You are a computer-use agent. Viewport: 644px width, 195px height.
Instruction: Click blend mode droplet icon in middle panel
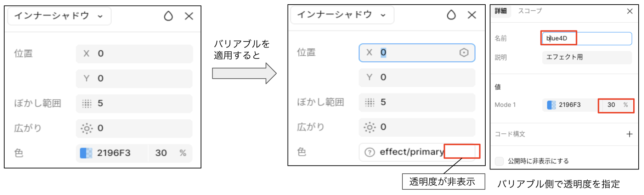coord(451,15)
